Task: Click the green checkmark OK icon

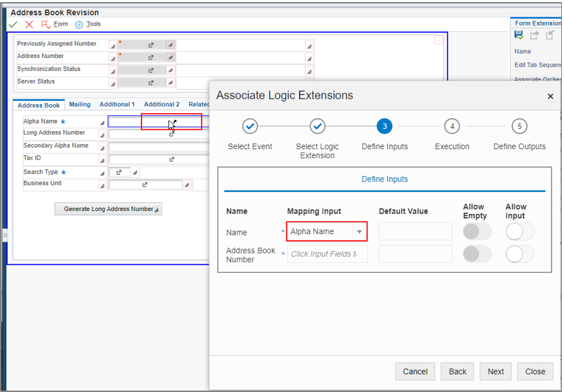Action: [13, 24]
